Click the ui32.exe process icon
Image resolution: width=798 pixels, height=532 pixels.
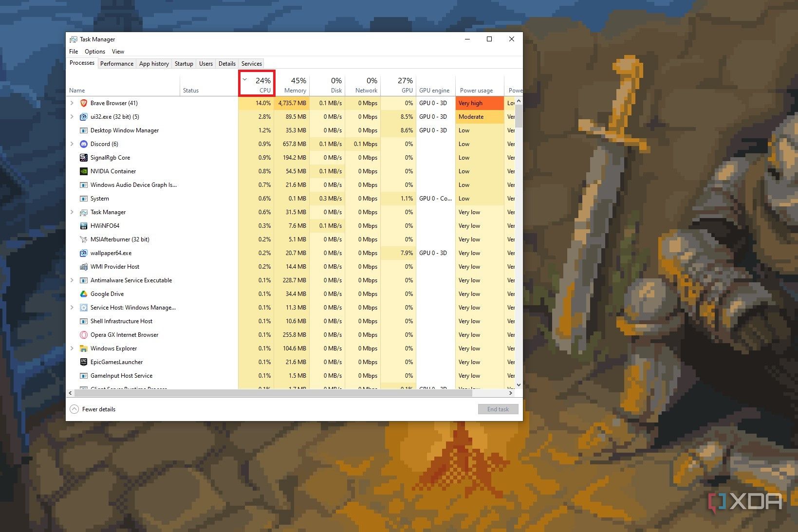pyautogui.click(x=83, y=117)
